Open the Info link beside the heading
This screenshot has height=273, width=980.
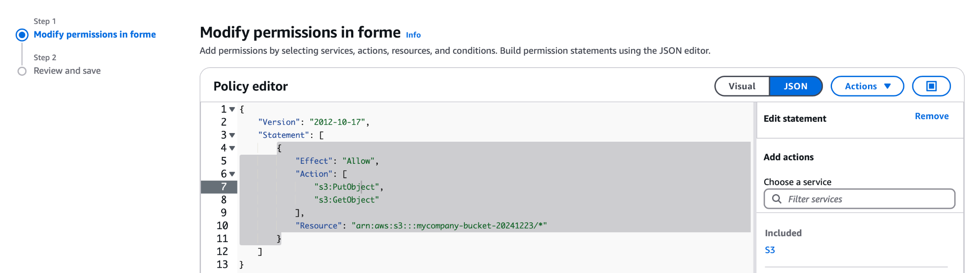tap(413, 35)
